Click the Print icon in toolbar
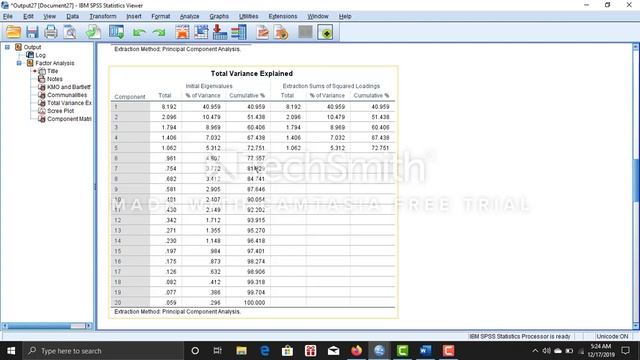The width and height of the screenshot is (640, 360). point(51,32)
